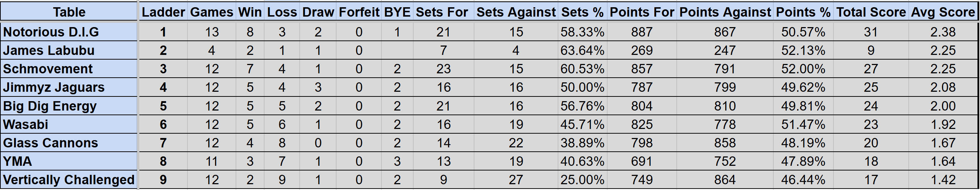The width and height of the screenshot is (980, 190).
Task: Click Wasabi's Points For value 825
Action: 642,124
